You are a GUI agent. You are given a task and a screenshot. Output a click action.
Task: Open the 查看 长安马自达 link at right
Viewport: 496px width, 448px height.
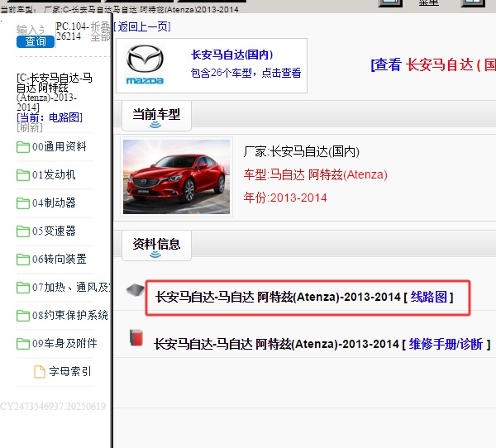pyautogui.click(x=433, y=64)
